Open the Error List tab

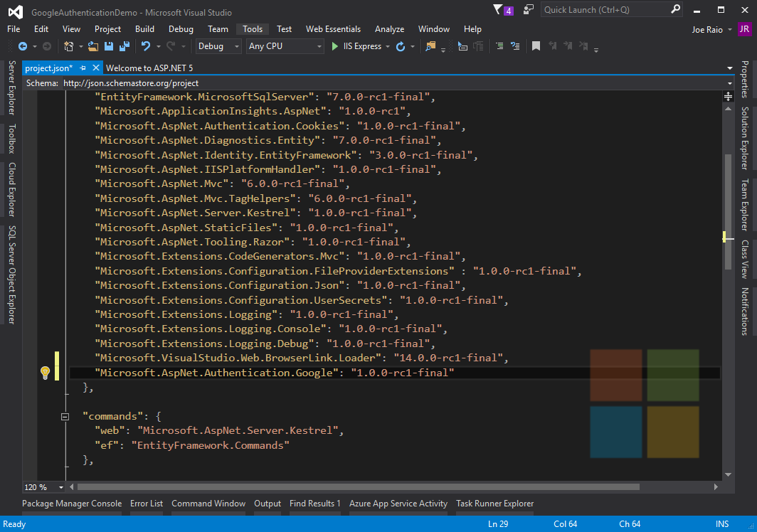147,504
